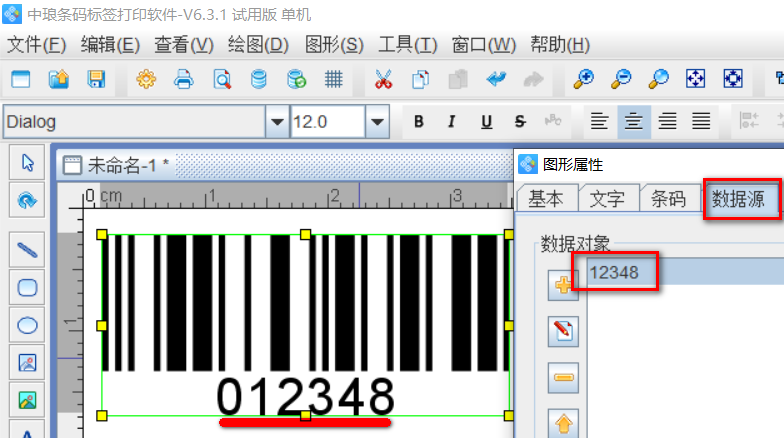Screen dimensions: 784x438
Task: Align text left
Action: coord(599,122)
